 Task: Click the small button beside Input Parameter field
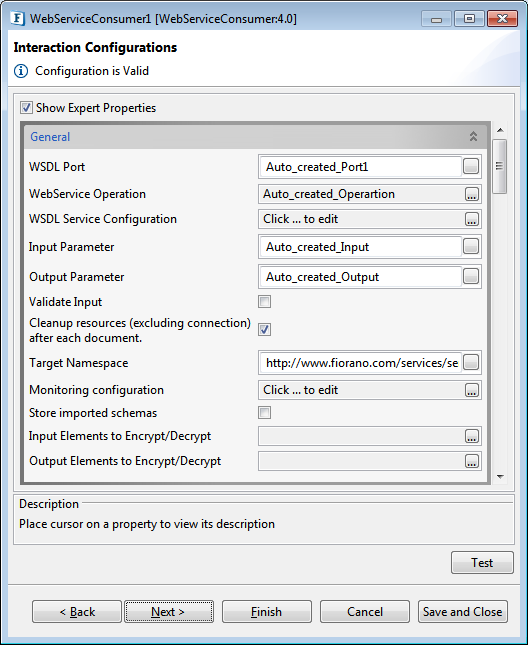click(471, 247)
